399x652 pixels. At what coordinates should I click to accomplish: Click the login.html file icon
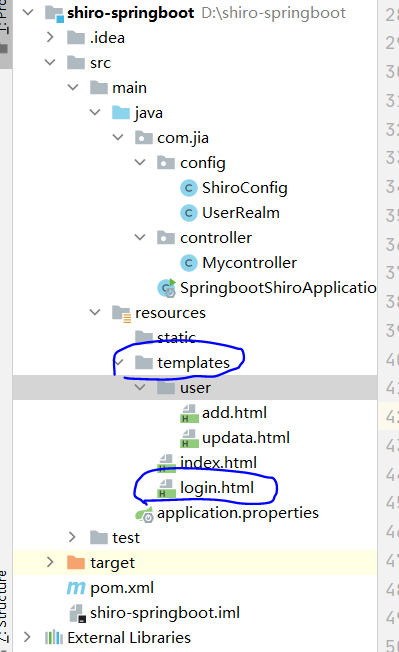tap(166, 488)
